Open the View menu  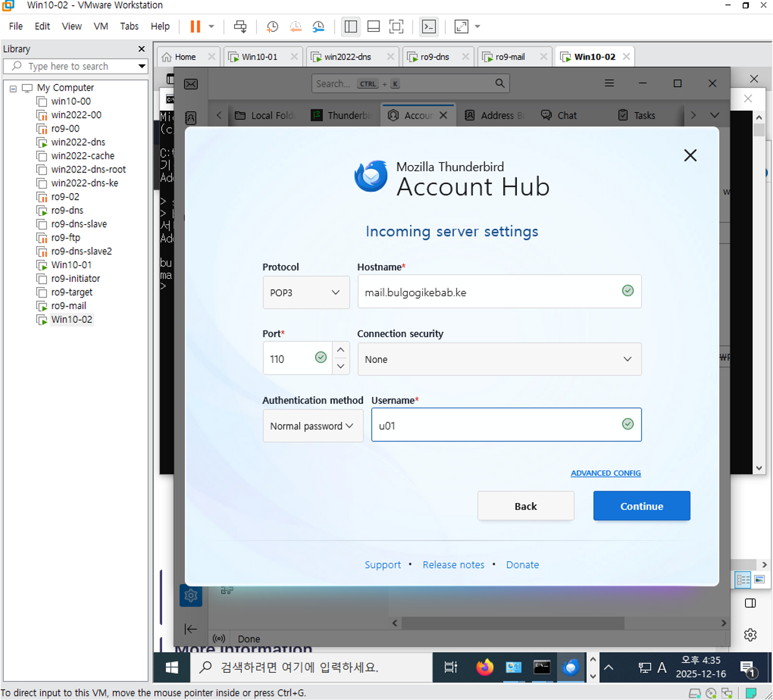click(x=71, y=26)
